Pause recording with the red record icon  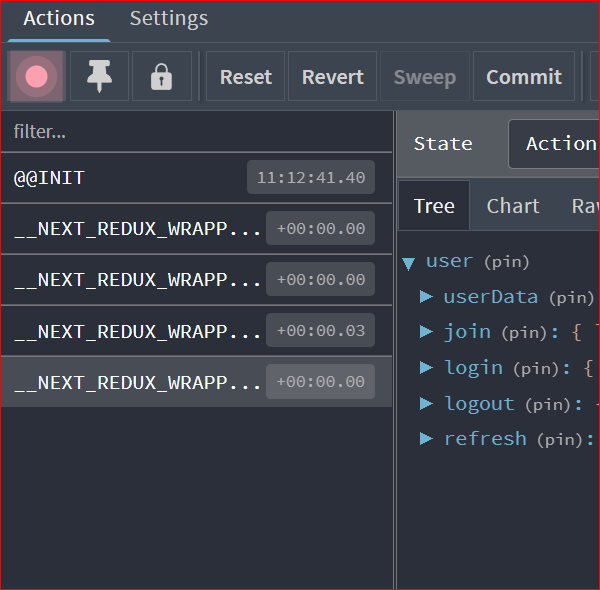tap(37, 77)
